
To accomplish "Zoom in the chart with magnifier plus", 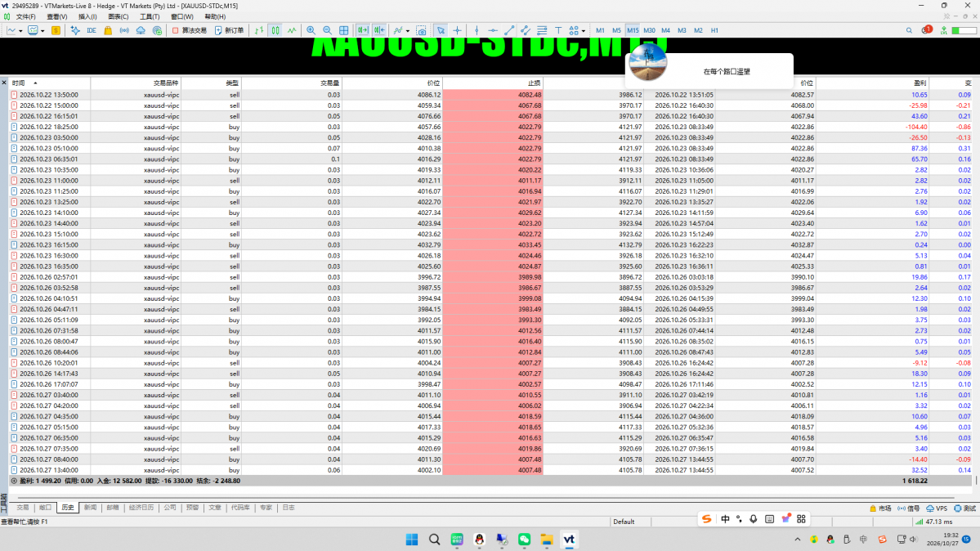I will pyautogui.click(x=311, y=30).
